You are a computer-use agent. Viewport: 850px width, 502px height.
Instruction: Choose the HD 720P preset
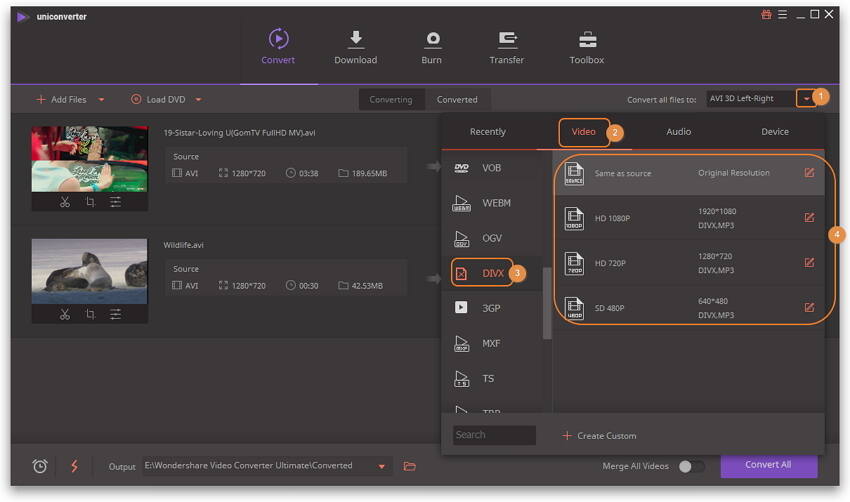click(688, 263)
